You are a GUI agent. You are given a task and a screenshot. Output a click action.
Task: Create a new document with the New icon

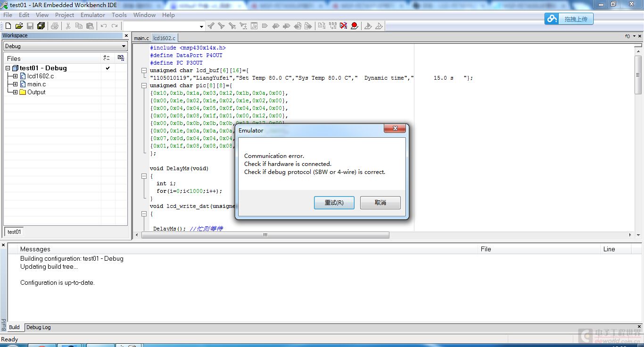coord(8,26)
